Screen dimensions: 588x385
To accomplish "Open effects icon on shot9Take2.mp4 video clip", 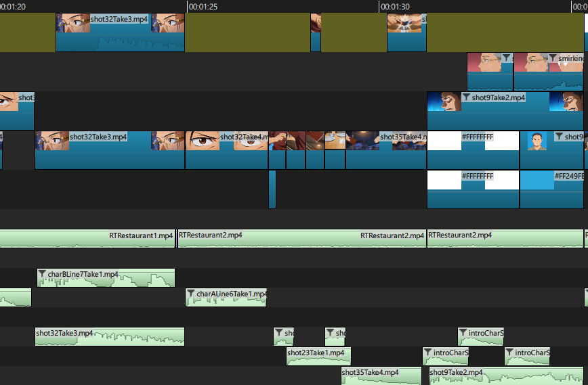I will [x=466, y=97].
